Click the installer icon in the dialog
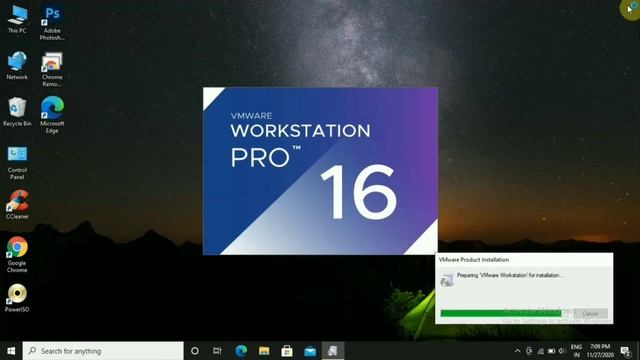The height and width of the screenshot is (360, 640). (x=447, y=280)
